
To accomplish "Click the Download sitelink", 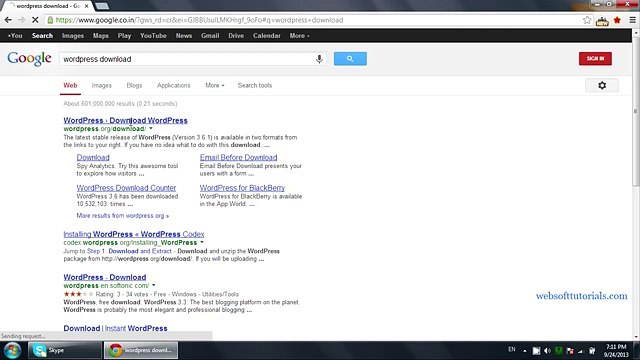I will (93, 158).
